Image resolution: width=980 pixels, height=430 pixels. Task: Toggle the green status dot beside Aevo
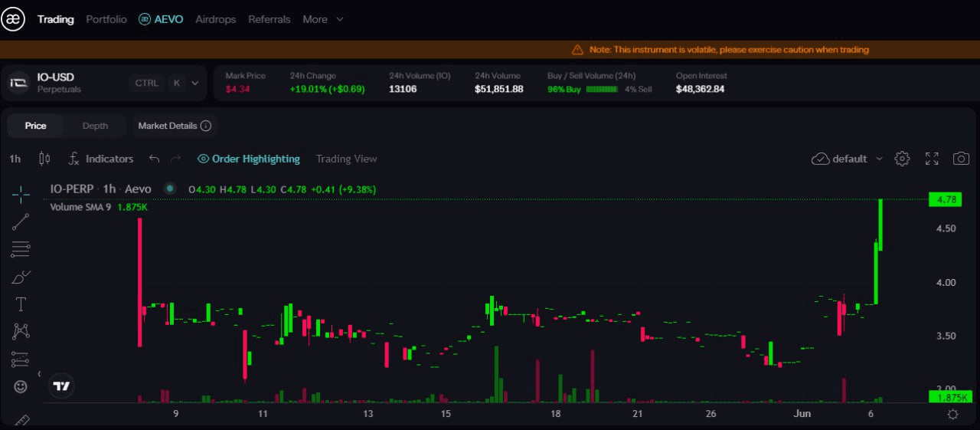point(169,189)
